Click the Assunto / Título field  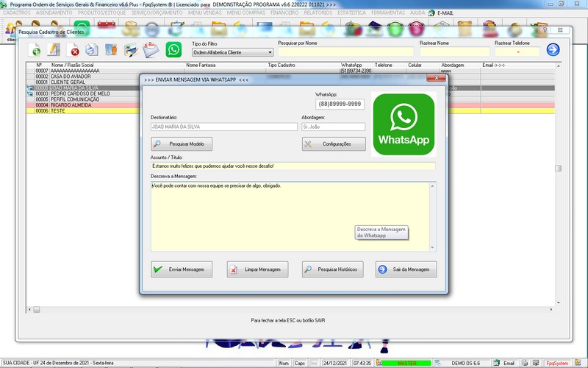[293, 166]
